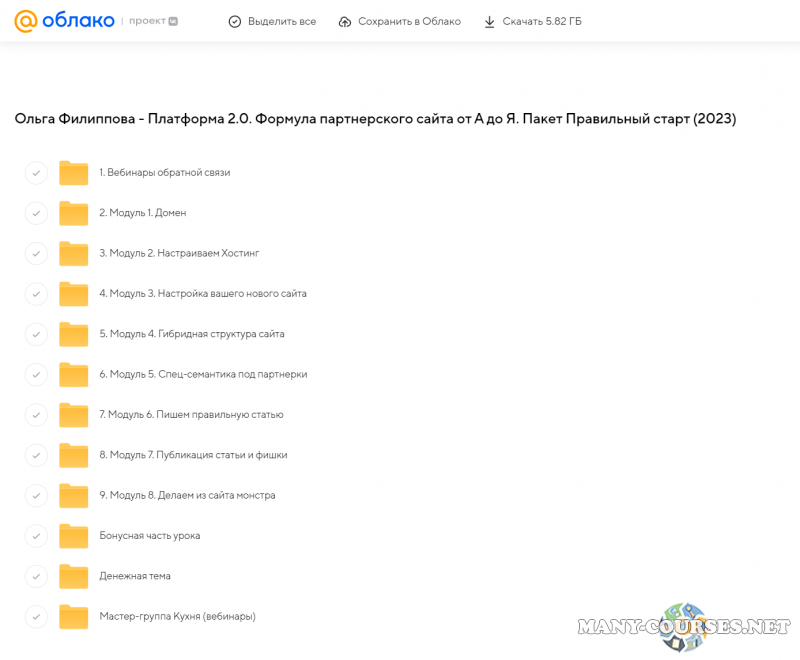Image resolution: width=800 pixels, height=660 pixels.
Task: Open Модуль 6. Пишем правильную статью
Action: [191, 414]
